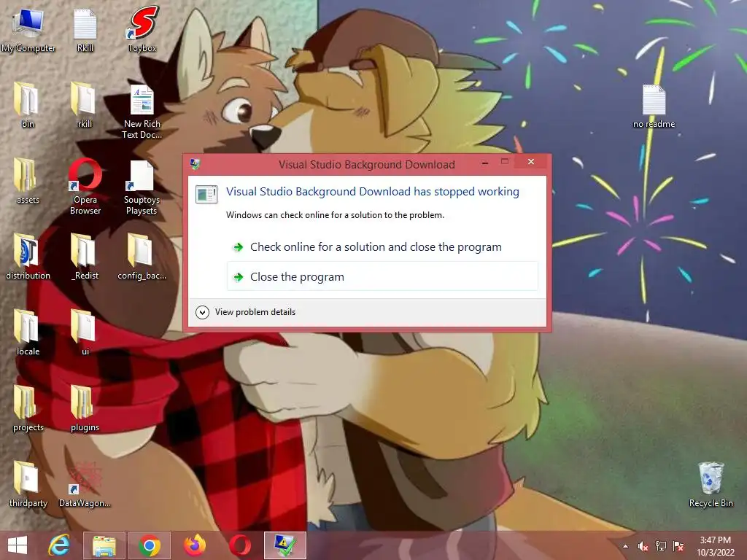Image resolution: width=747 pixels, height=560 pixels.
Task: Select the ui folder icon
Action: tap(85, 332)
